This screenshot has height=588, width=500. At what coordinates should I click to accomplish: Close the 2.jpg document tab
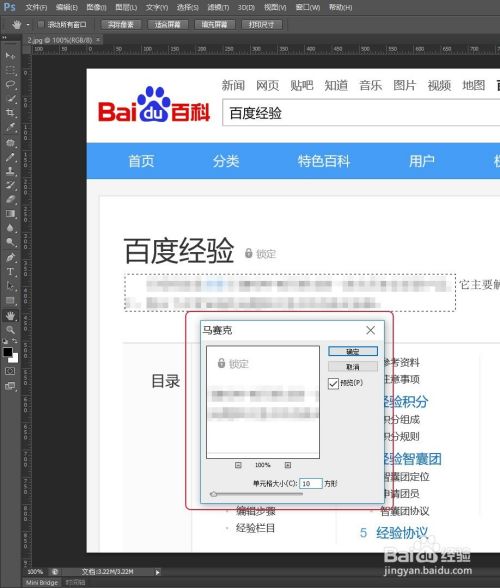point(98,39)
